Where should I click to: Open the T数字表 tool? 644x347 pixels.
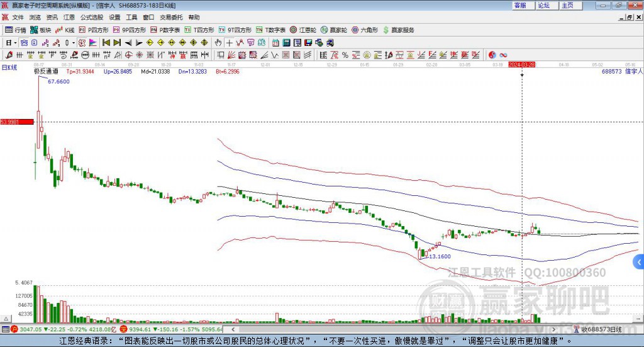270,30
